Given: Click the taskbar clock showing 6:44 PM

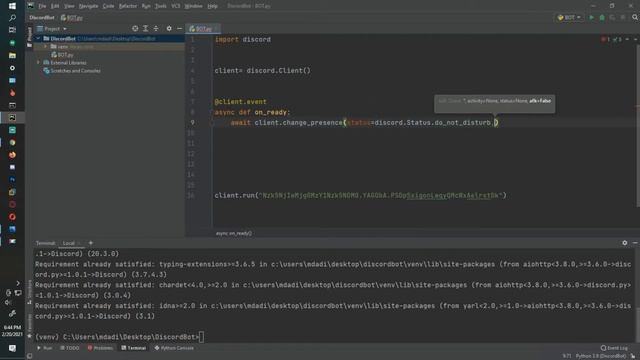Looking at the screenshot, I should pos(12,331).
